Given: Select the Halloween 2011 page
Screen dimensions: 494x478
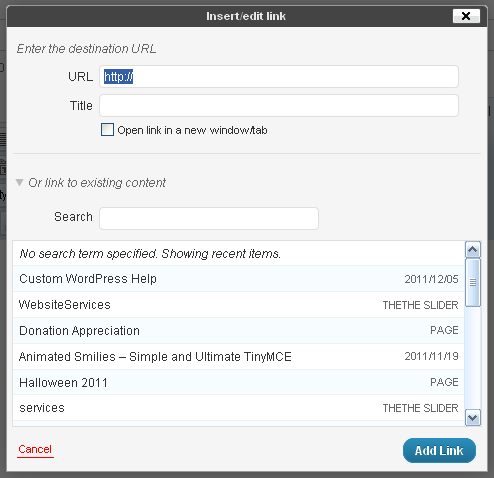Looking at the screenshot, I should 239,382.
